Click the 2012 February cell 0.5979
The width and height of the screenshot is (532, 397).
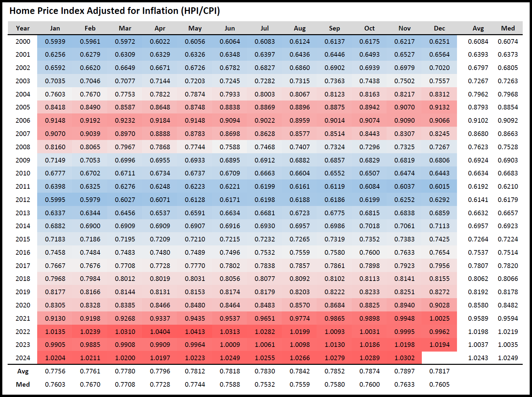click(90, 200)
